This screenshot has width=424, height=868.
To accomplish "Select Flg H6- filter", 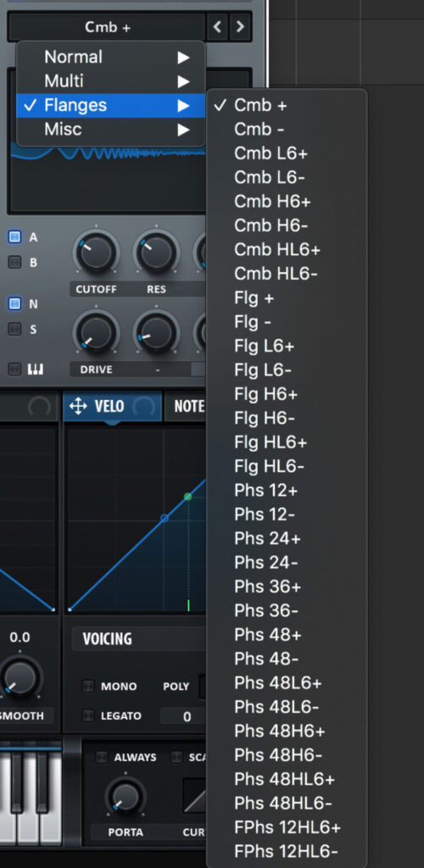I will pos(286,419).
